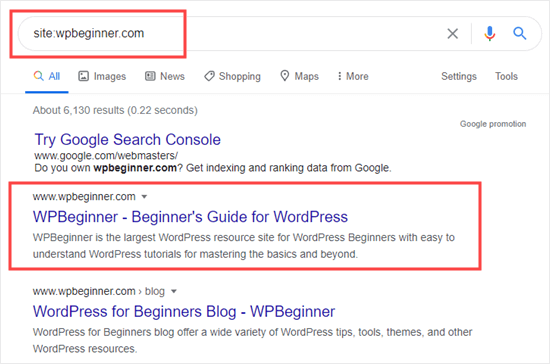This screenshot has height=364, width=550.
Task: Open the search Tools menu
Action: 506,76
